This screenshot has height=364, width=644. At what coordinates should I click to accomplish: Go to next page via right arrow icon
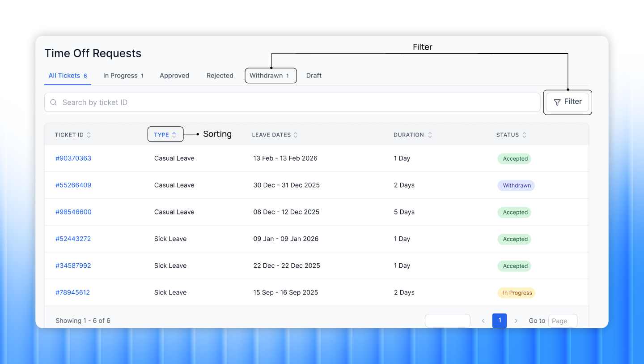tap(516, 321)
